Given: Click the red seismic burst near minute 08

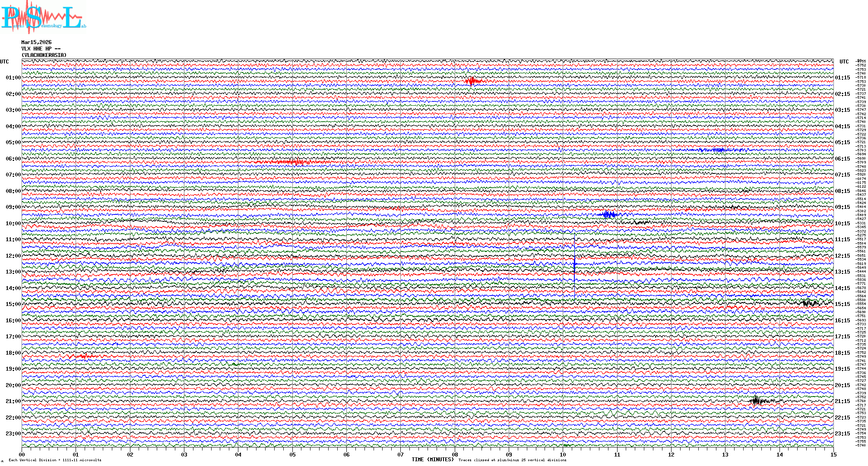Looking at the screenshot, I should tap(472, 81).
